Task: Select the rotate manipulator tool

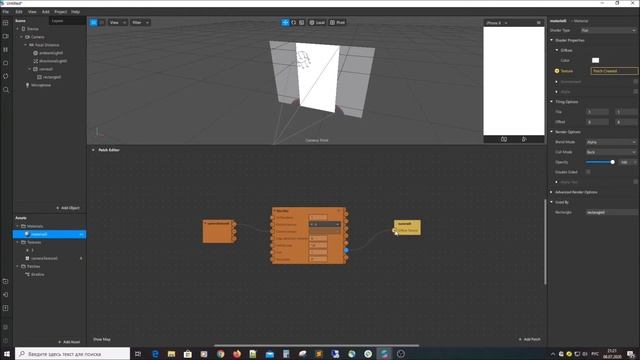Action: (293, 22)
